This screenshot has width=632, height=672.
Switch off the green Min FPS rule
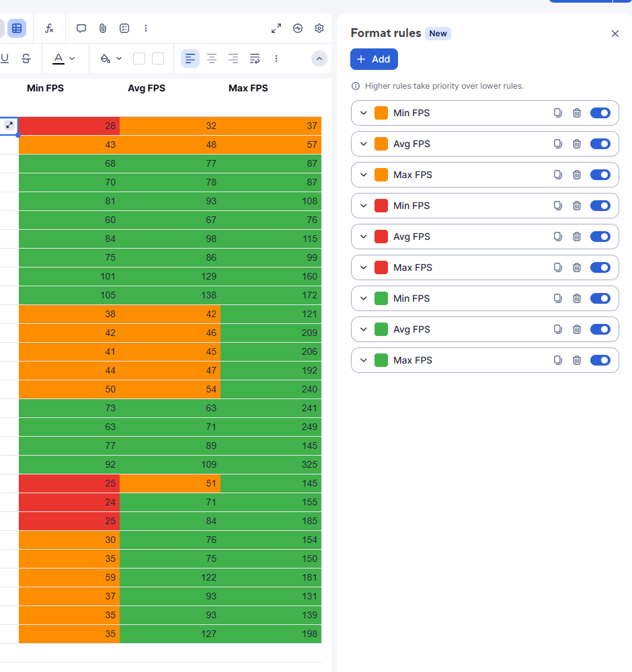(600, 298)
